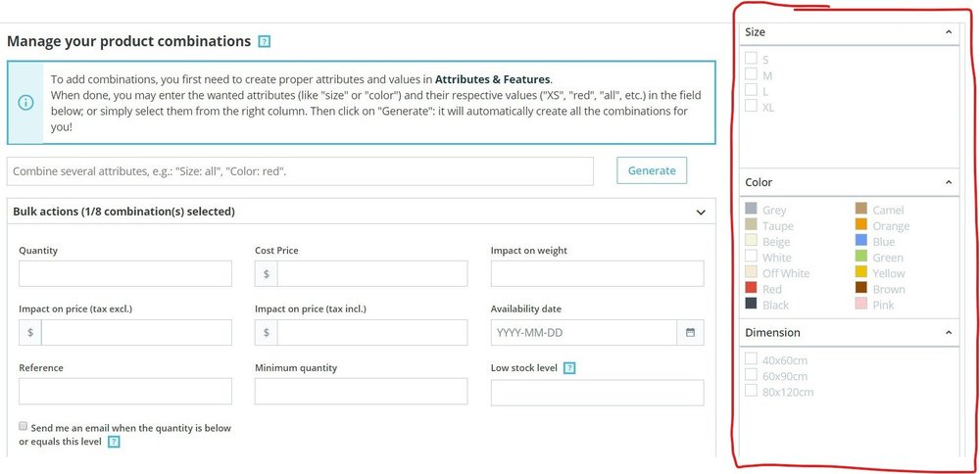This screenshot has height=474, width=980.
Task: Select the Orange color swatch
Action: (860, 225)
